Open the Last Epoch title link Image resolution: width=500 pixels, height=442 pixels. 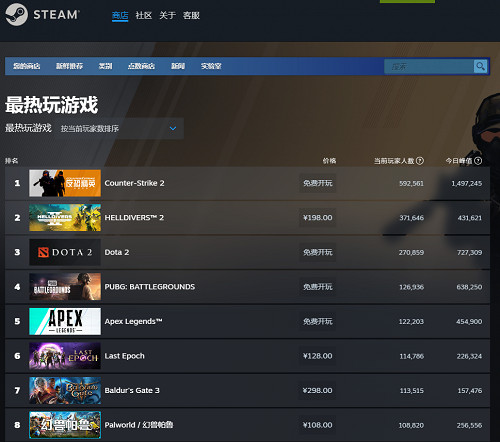(125, 356)
